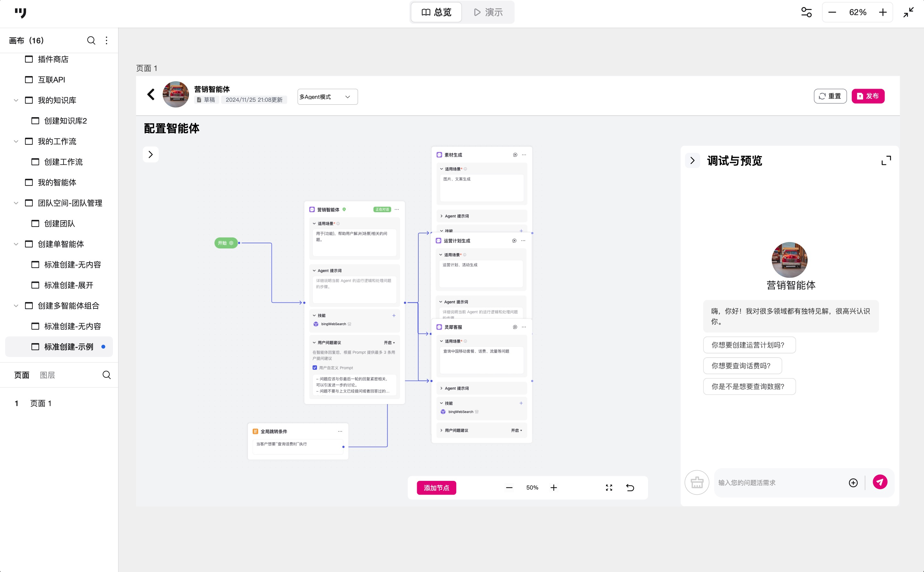924x572 pixels.
Task: Click the pink send message button
Action: coord(880,482)
